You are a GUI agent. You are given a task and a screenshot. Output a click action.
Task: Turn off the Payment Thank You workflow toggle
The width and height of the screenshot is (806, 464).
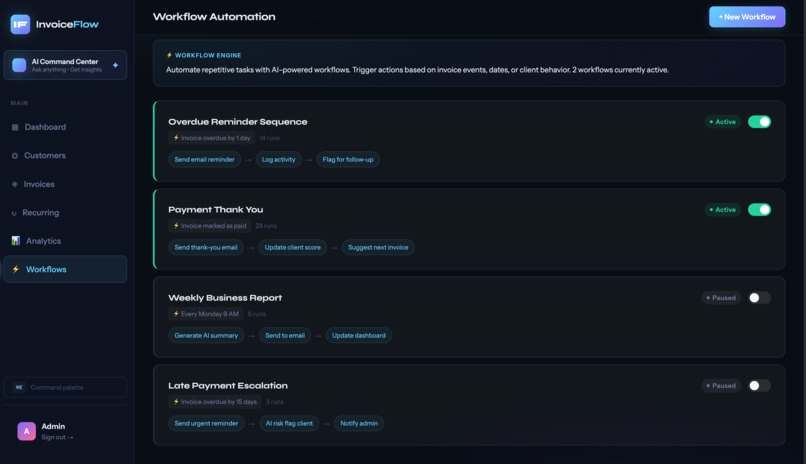point(759,210)
